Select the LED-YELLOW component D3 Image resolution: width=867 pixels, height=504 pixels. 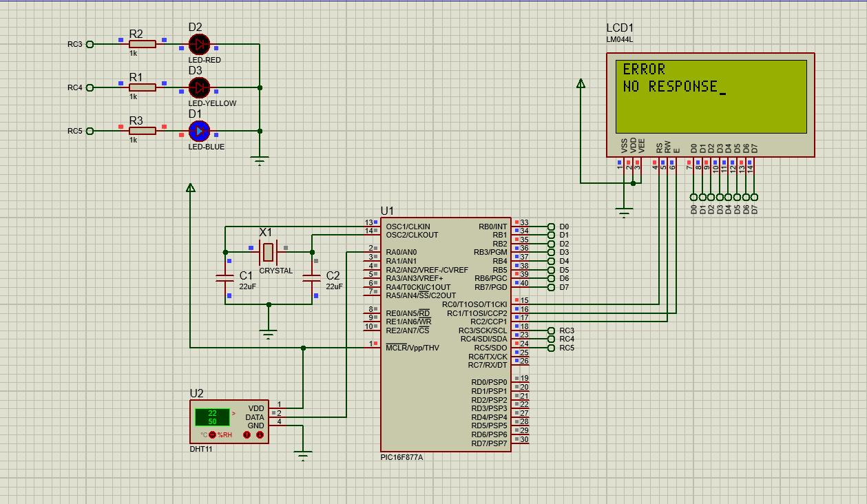coord(199,87)
